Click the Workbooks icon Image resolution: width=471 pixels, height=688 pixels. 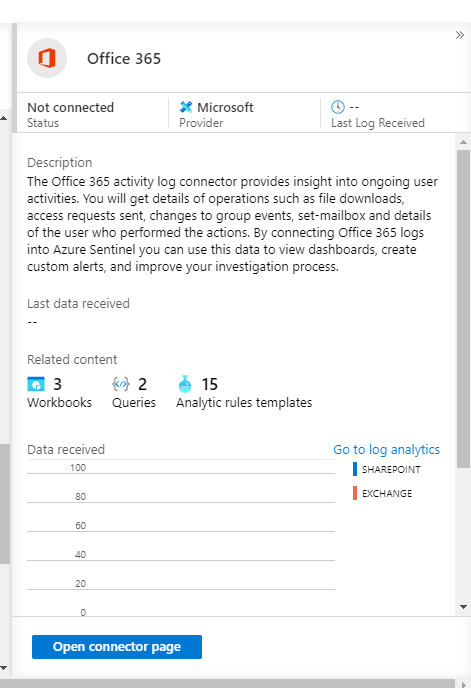[x=36, y=384]
